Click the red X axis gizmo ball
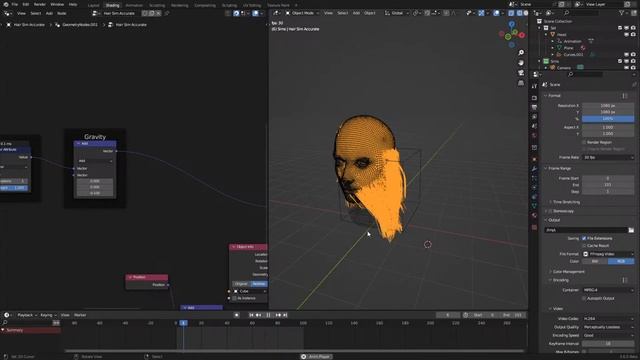The width and height of the screenshot is (640, 360). click(x=522, y=36)
